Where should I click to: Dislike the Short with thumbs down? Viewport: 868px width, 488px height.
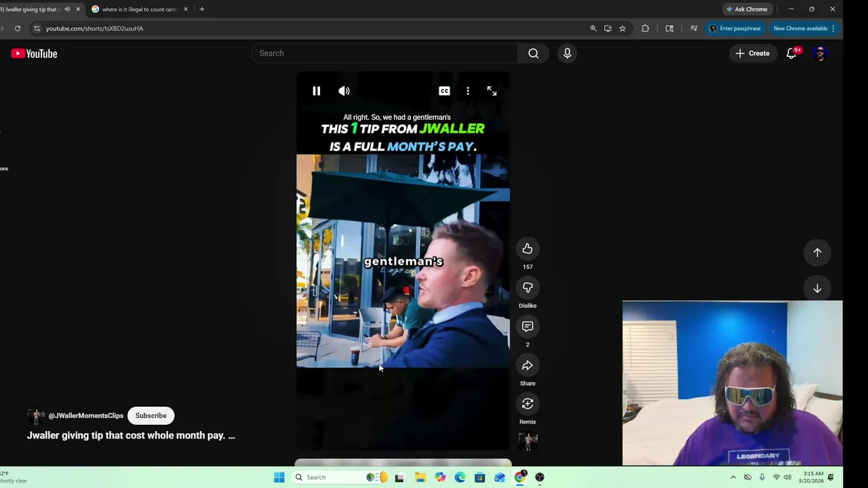[x=528, y=287]
